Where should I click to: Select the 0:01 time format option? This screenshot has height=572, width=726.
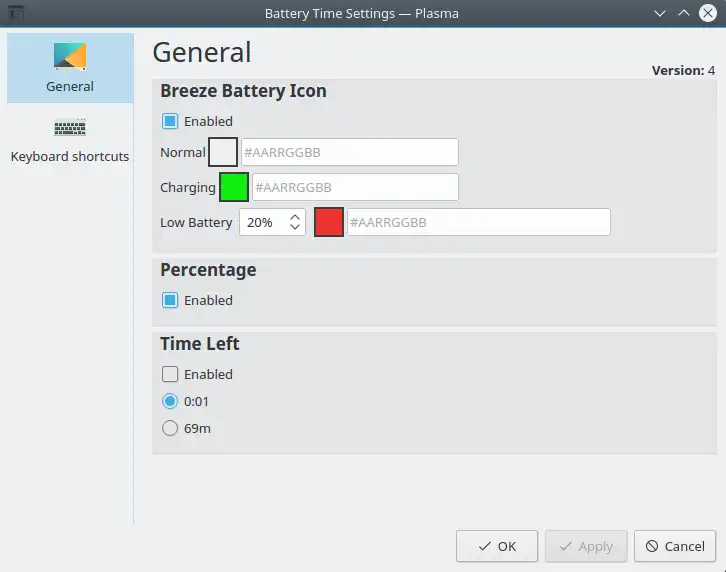[170, 401]
